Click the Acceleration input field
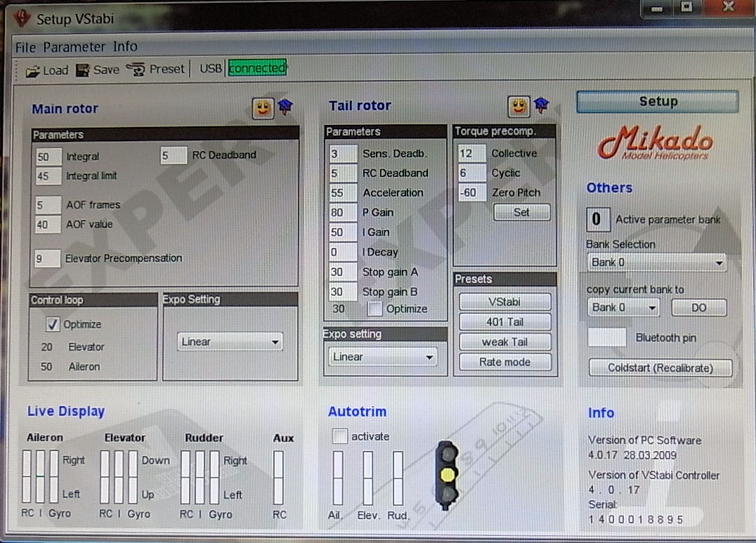Viewport: 756px width, 543px height. coord(343,193)
